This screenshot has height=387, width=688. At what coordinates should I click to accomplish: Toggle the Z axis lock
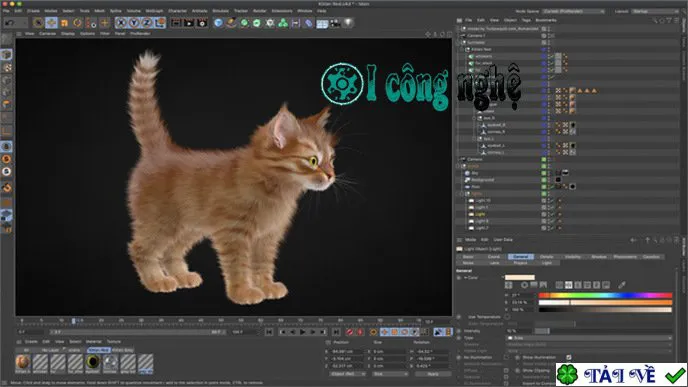click(147, 22)
